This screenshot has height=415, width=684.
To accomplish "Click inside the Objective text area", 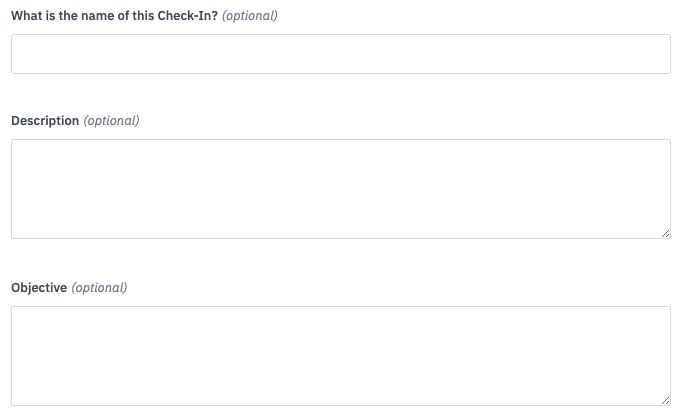I will (x=340, y=355).
